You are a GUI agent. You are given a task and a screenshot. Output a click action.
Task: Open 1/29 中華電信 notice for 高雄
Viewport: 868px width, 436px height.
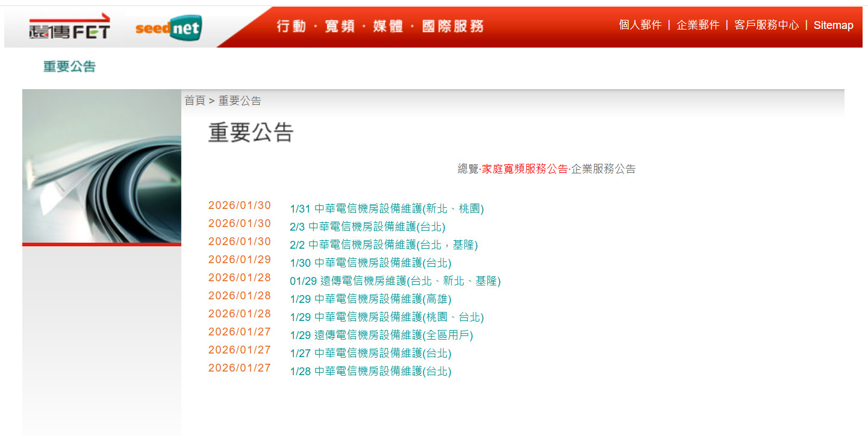point(370,299)
